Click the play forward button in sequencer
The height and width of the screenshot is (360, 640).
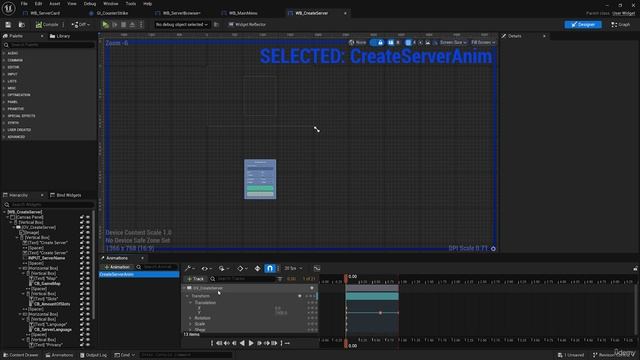[x=251, y=343]
